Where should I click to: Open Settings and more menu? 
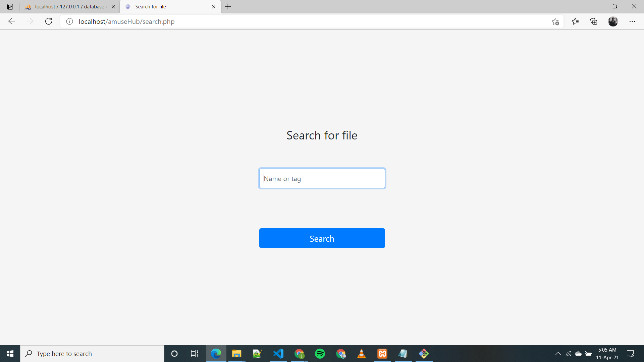pos(632,21)
